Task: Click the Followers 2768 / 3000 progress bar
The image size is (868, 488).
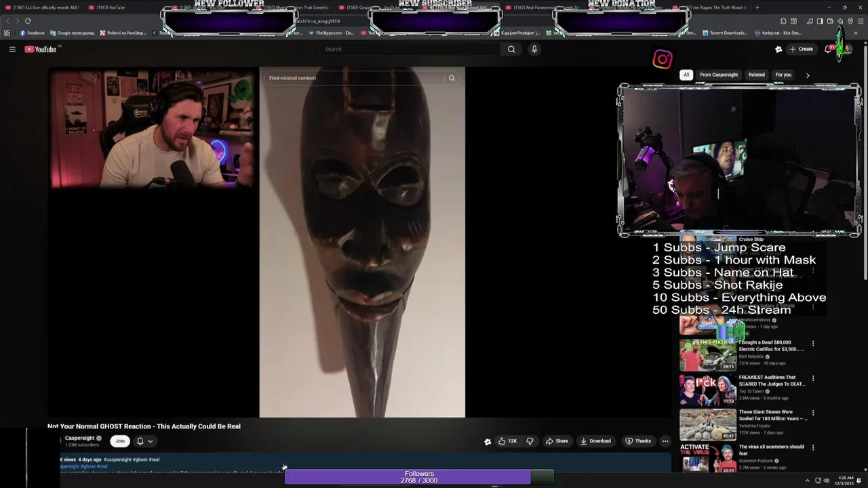Action: click(x=419, y=477)
